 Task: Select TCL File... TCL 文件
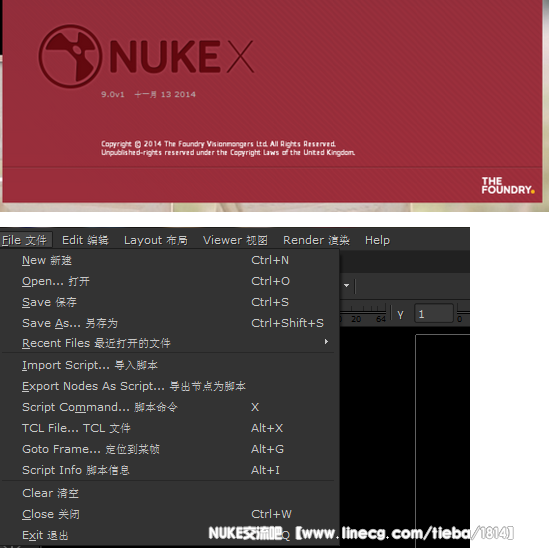coord(168,428)
